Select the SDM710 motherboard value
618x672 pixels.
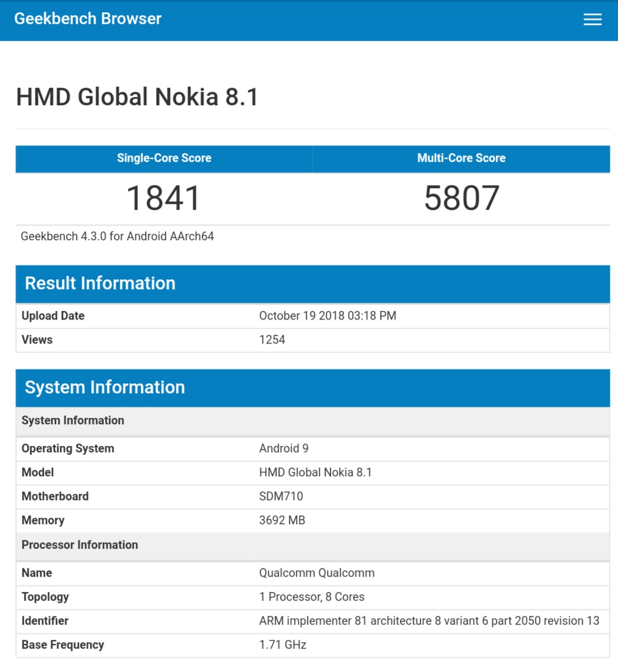pyautogui.click(x=281, y=497)
